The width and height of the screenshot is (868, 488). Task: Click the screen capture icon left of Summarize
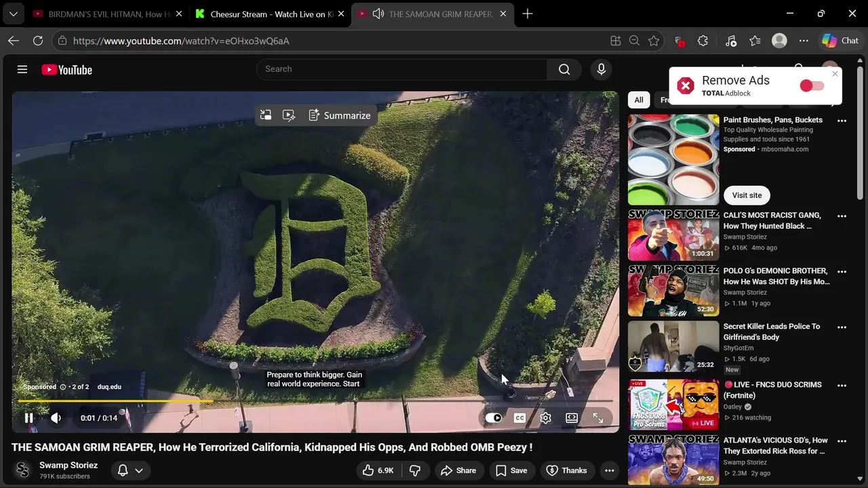(266, 115)
